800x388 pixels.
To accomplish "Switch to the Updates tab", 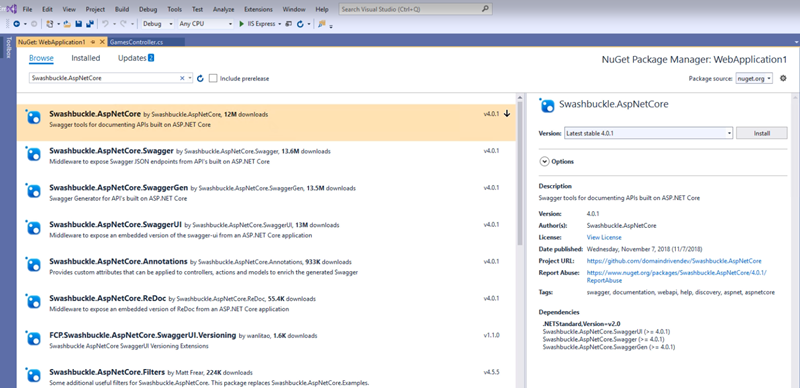I will point(136,58).
